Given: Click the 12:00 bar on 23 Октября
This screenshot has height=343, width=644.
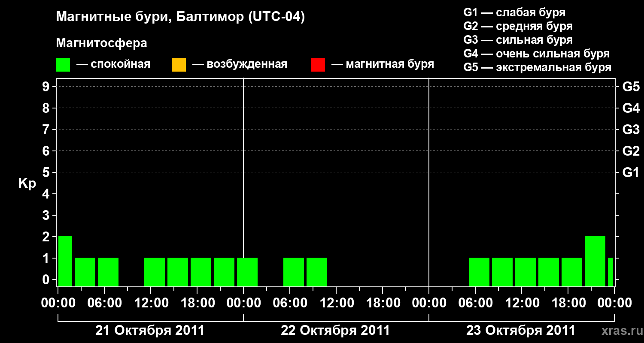Looking at the screenshot, I should 526,272.
